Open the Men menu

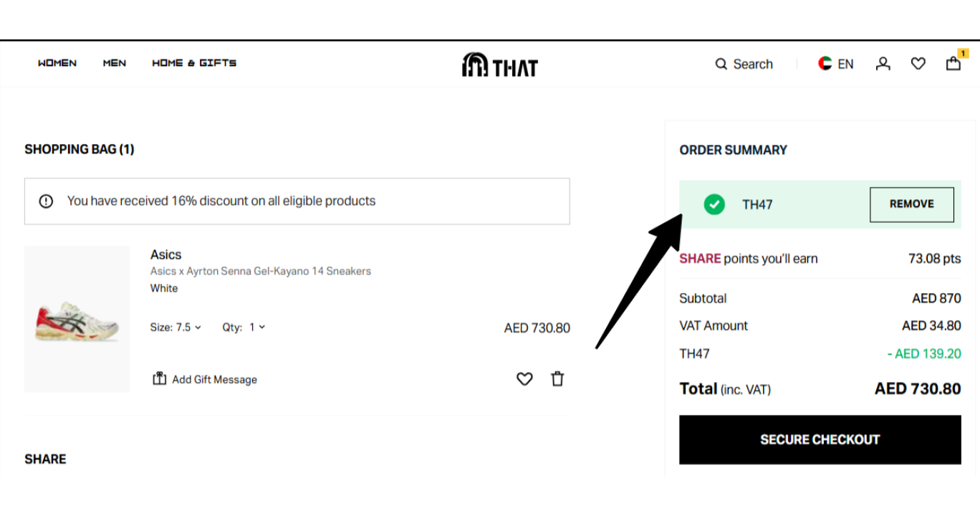[114, 63]
